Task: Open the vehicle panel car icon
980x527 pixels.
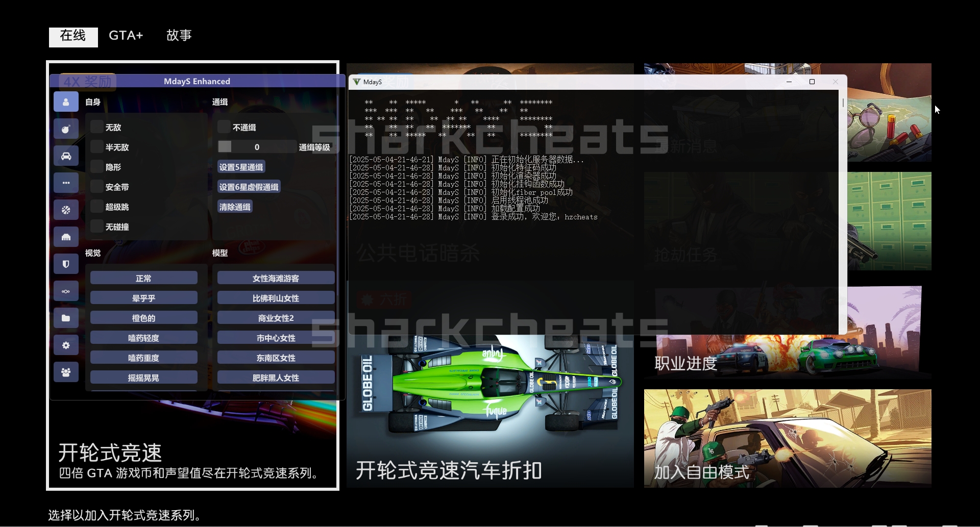Action: (x=66, y=156)
